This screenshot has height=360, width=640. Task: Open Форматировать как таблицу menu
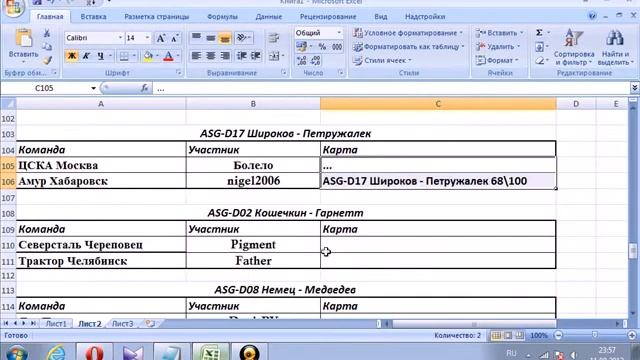tap(409, 47)
